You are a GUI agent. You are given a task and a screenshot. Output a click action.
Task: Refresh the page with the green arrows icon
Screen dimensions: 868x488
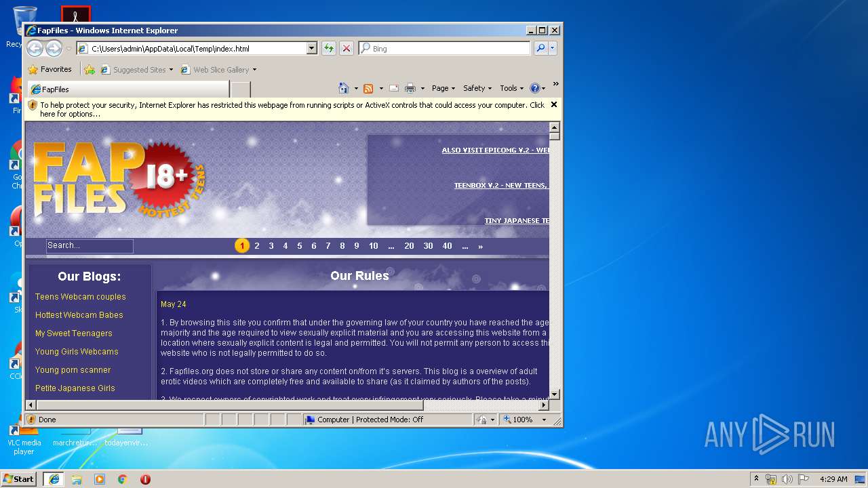(329, 48)
